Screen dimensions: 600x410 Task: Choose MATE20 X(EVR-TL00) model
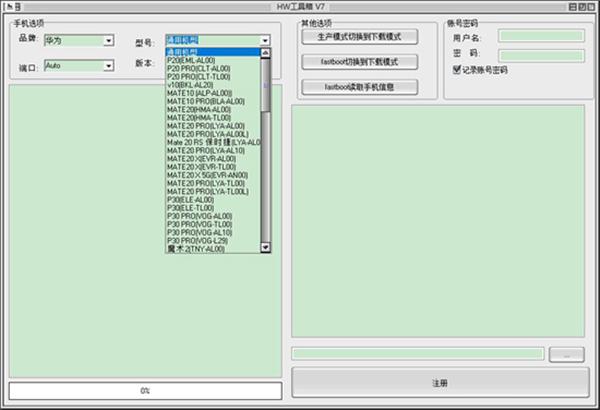[213, 167]
